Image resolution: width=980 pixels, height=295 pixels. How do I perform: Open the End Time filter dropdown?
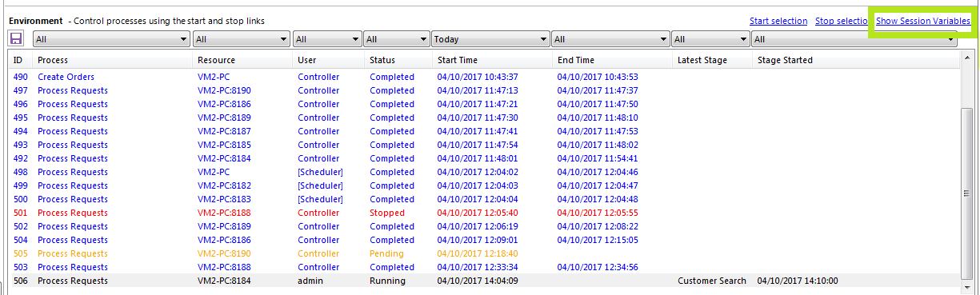[610, 38]
